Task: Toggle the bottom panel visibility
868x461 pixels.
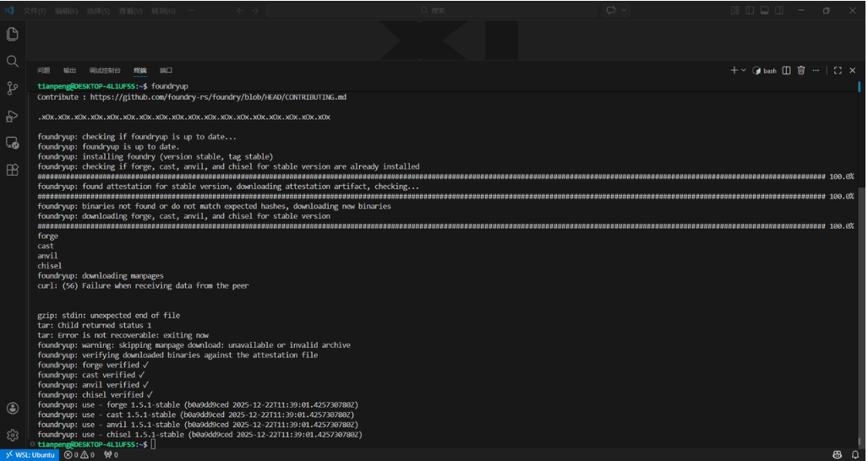Action: [765, 10]
